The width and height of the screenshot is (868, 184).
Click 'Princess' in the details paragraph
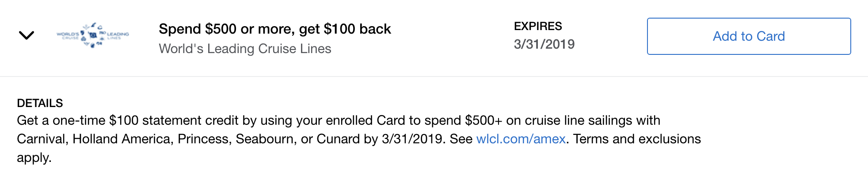[203, 139]
